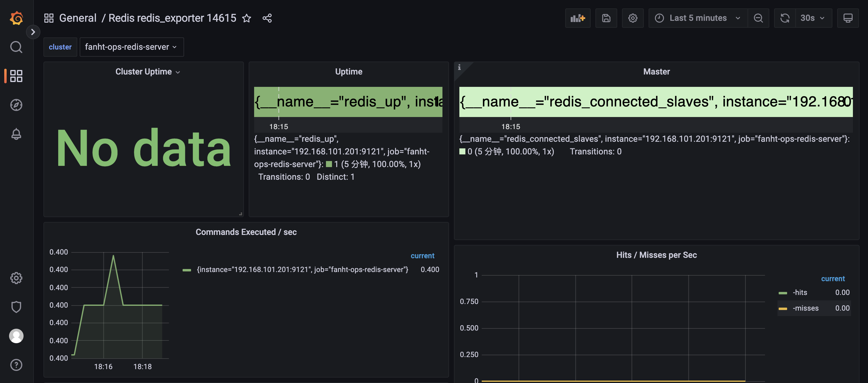This screenshot has height=383, width=868.
Task: Click the redis_connected_slaves state timeline bar
Action: pyautogui.click(x=656, y=102)
